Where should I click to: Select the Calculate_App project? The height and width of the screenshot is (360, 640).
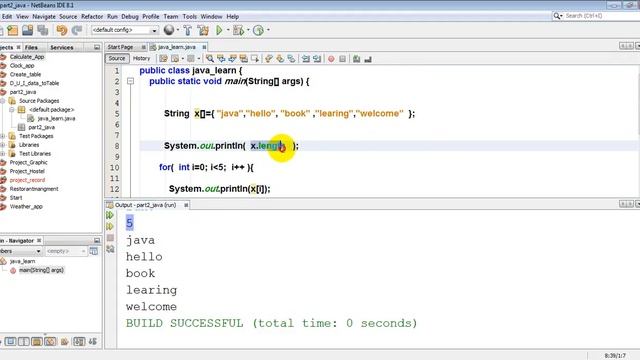click(x=27, y=57)
